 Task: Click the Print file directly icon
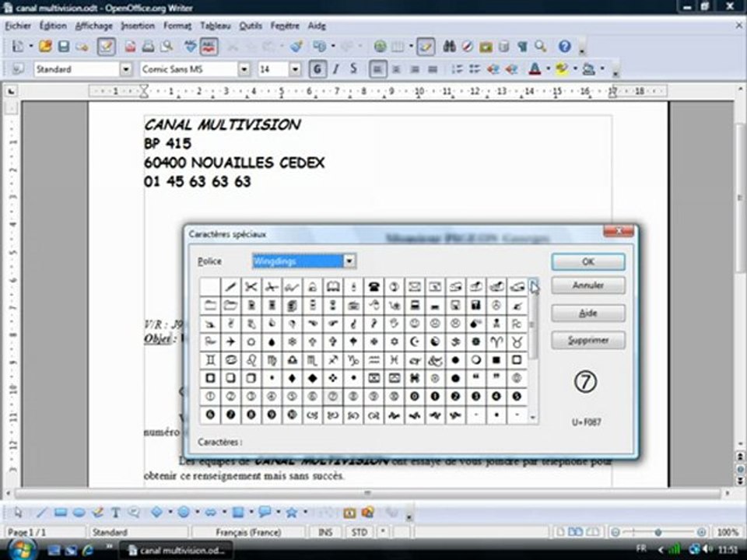[148, 47]
